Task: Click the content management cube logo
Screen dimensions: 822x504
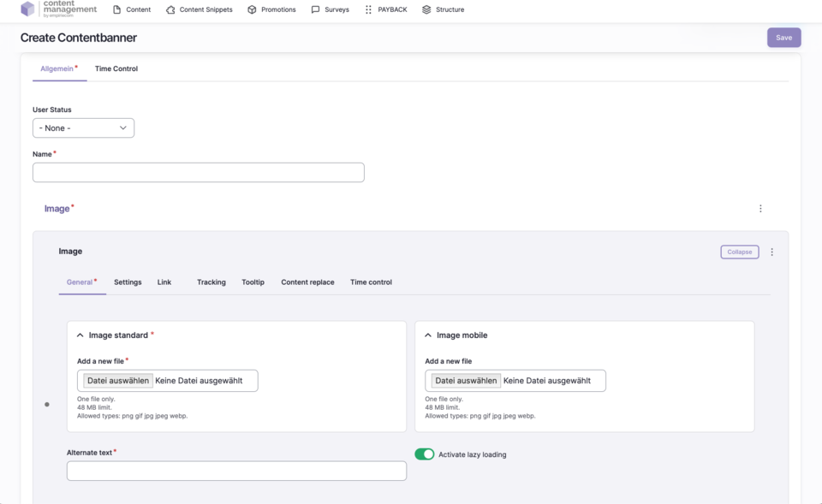Action: tap(28, 9)
